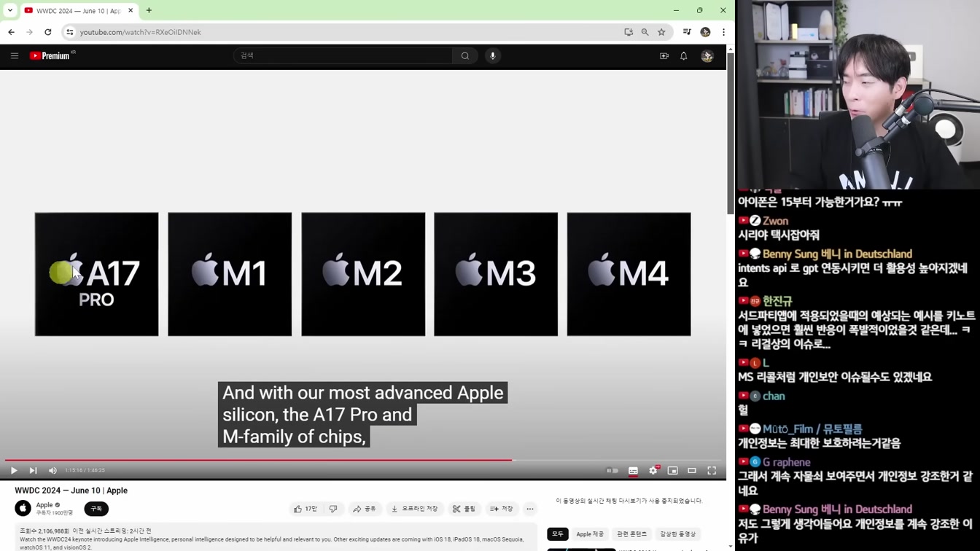Open player settings gear

pyautogui.click(x=653, y=471)
